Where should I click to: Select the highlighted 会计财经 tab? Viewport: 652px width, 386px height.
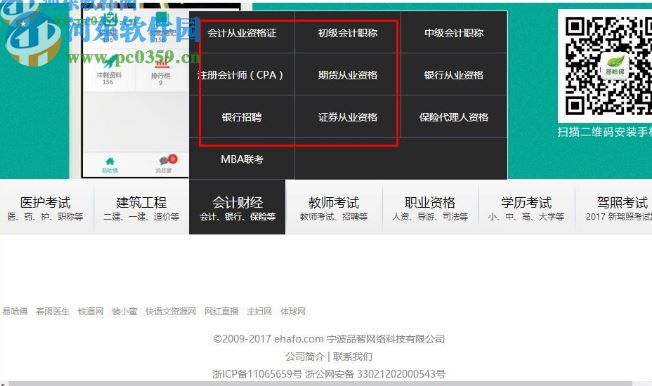click(237, 208)
